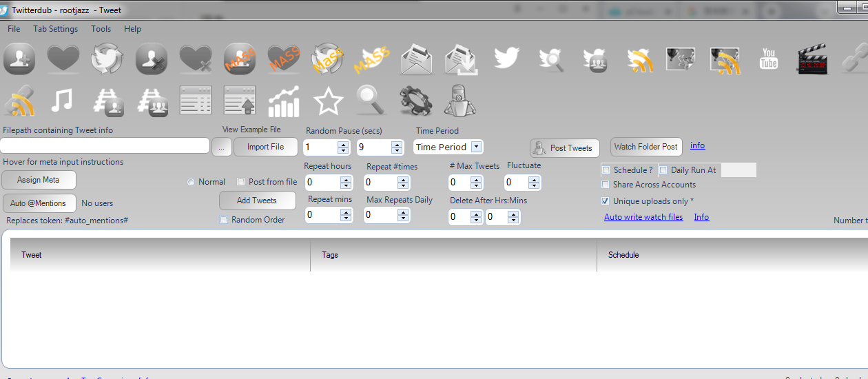Open the list table window icon
Screen dimensions: 868x379
[196, 101]
